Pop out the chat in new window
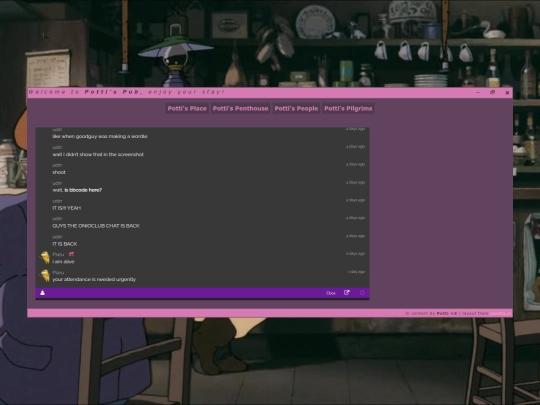This screenshot has height=405, width=540. point(347,293)
